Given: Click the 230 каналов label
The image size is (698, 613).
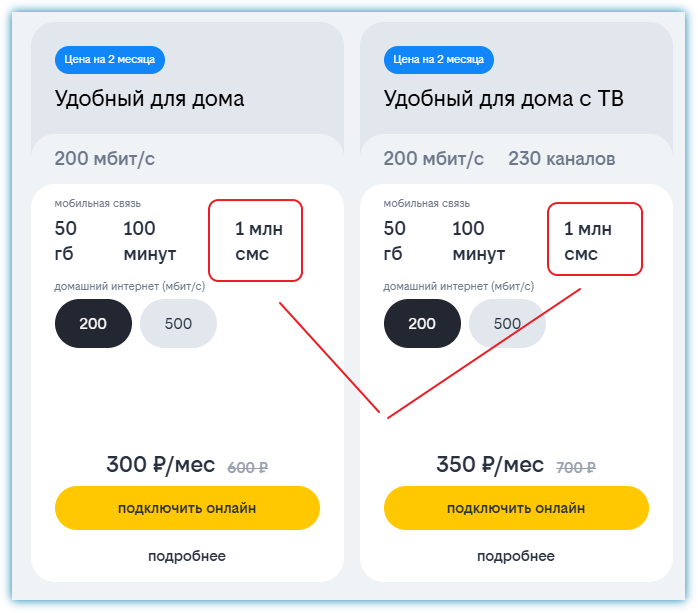Looking at the screenshot, I should pyautogui.click(x=561, y=159).
